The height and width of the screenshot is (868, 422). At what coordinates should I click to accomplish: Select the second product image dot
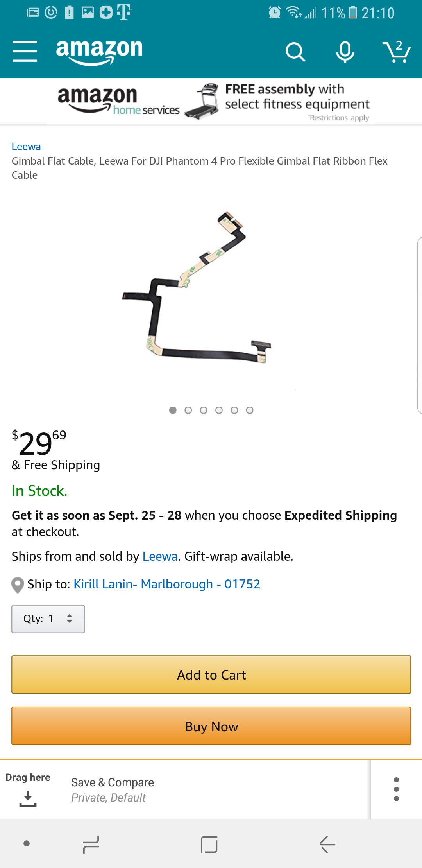point(188,410)
